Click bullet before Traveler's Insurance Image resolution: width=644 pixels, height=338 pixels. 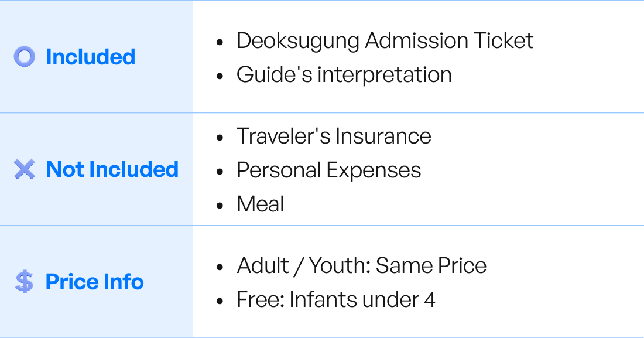click(x=220, y=138)
